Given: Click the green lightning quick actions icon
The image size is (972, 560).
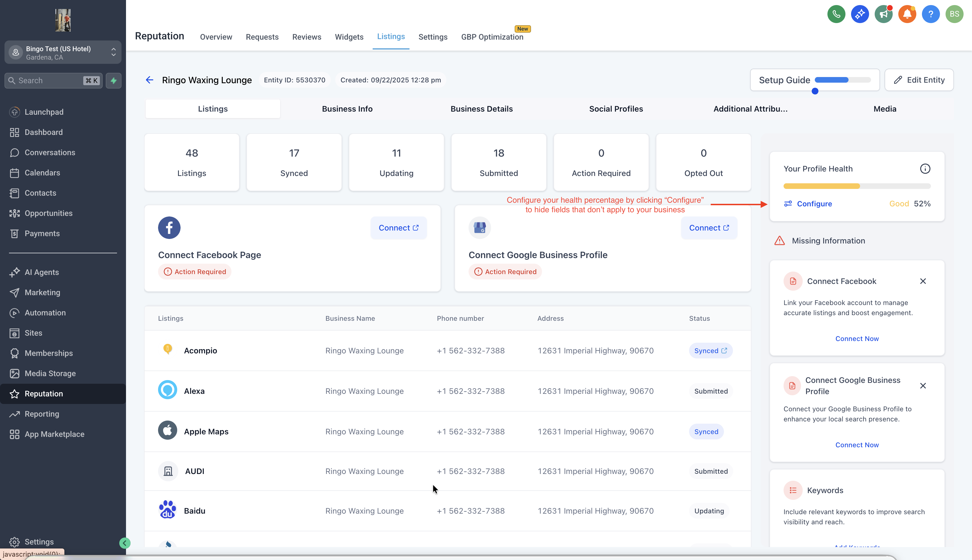Looking at the screenshot, I should (114, 81).
